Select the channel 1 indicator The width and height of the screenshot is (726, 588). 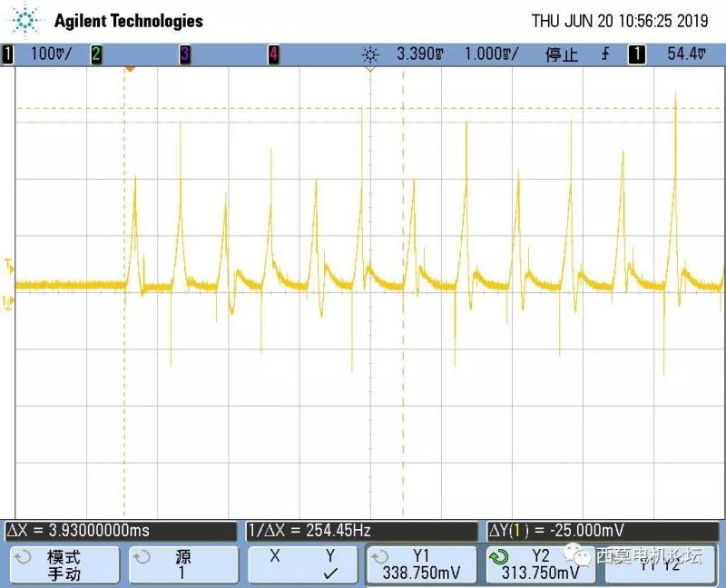pyautogui.click(x=8, y=54)
